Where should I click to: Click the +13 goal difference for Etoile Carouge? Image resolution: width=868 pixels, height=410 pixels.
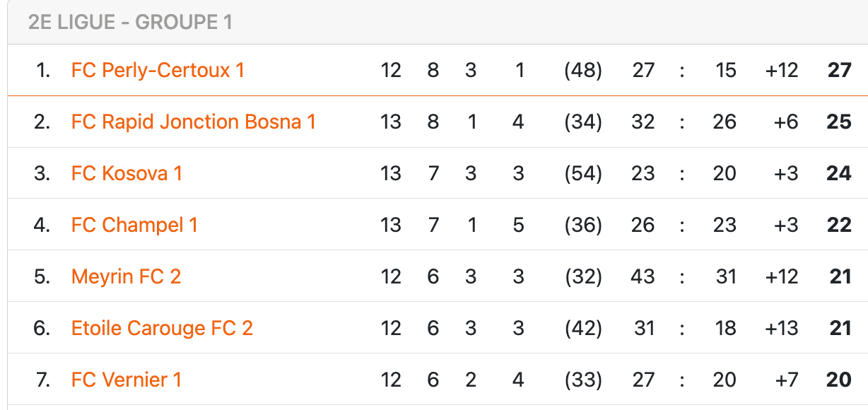coord(782,328)
